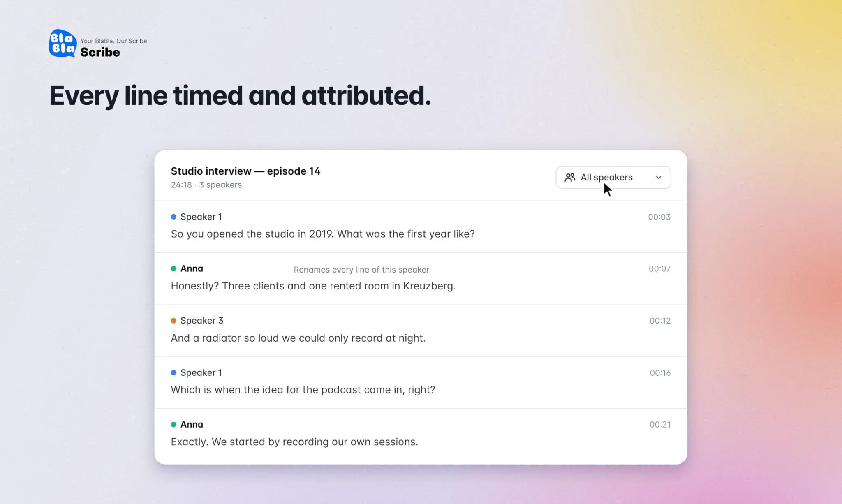Image resolution: width=842 pixels, height=504 pixels.
Task: Click the orange dot beside Speaker 3
Action: 173,321
